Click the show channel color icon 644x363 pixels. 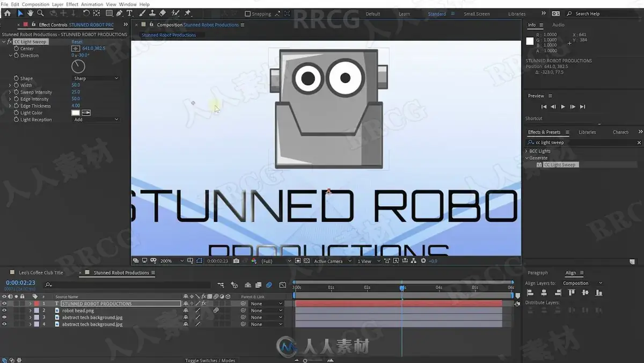pos(253,261)
